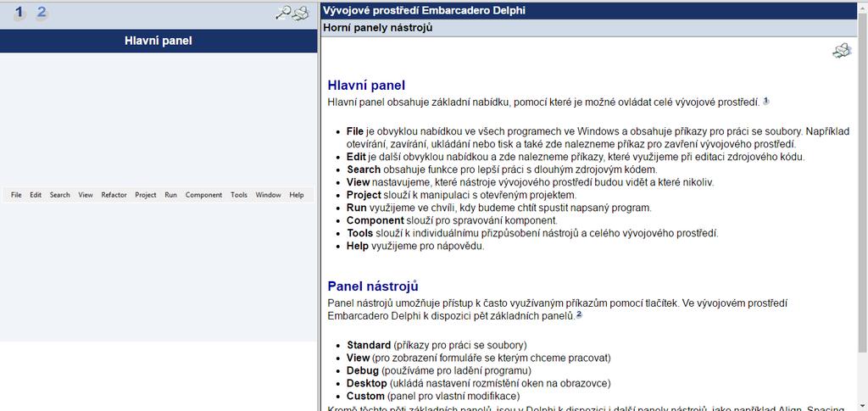Click bold word 'Run' in the bullet list
The height and width of the screenshot is (411, 868).
357,208
